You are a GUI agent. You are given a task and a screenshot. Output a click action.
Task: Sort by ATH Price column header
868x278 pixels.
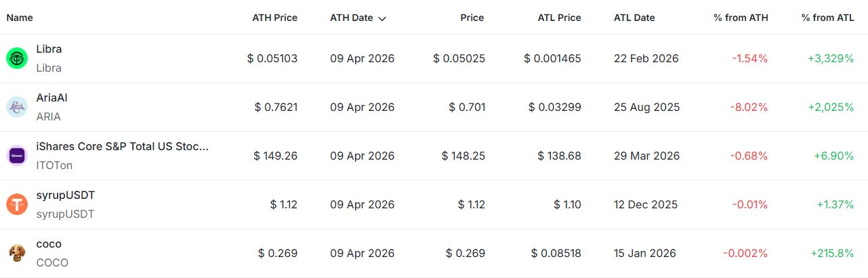[274, 18]
